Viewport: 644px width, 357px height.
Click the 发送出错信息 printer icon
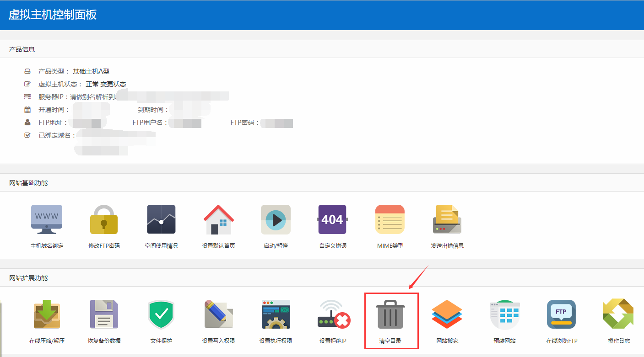pos(447,220)
